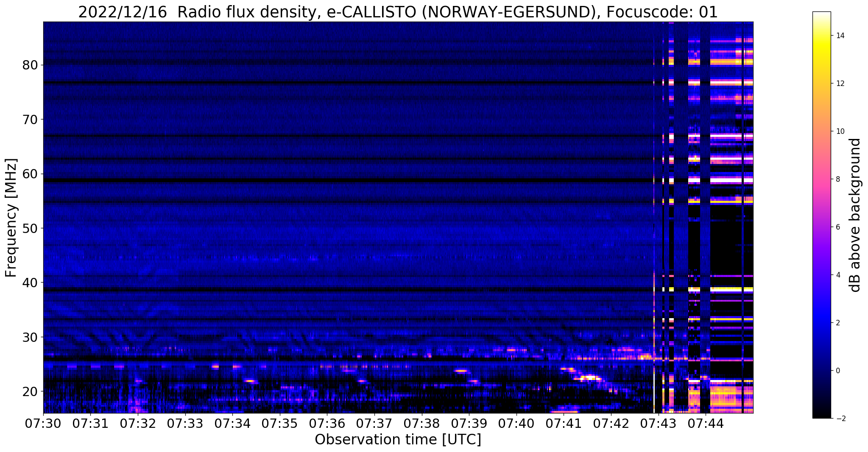Click the colorbar tick label 0
Image resolution: width=868 pixels, height=452 pixels.
[x=837, y=371]
